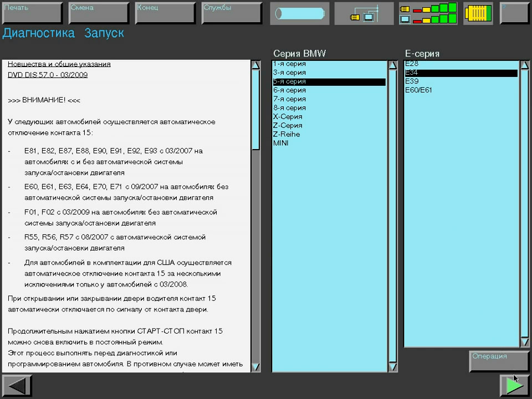
Task: Select 7-я серия in BMW series list
Action: click(329, 99)
